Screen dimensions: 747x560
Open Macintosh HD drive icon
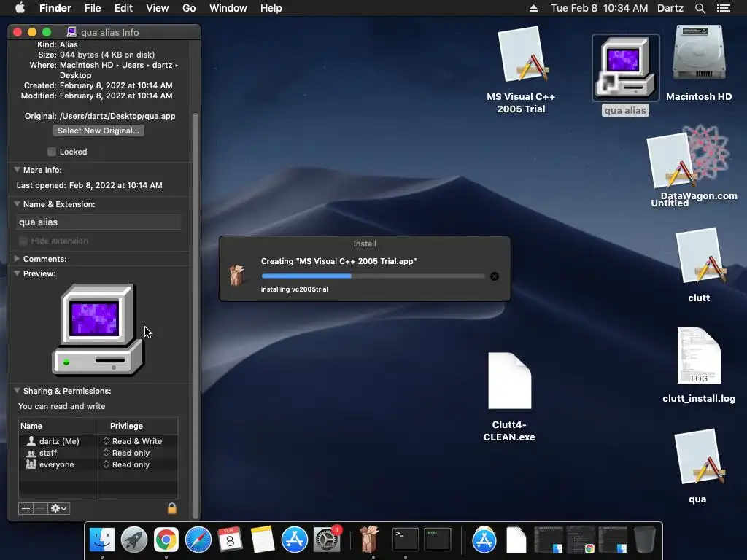point(699,53)
